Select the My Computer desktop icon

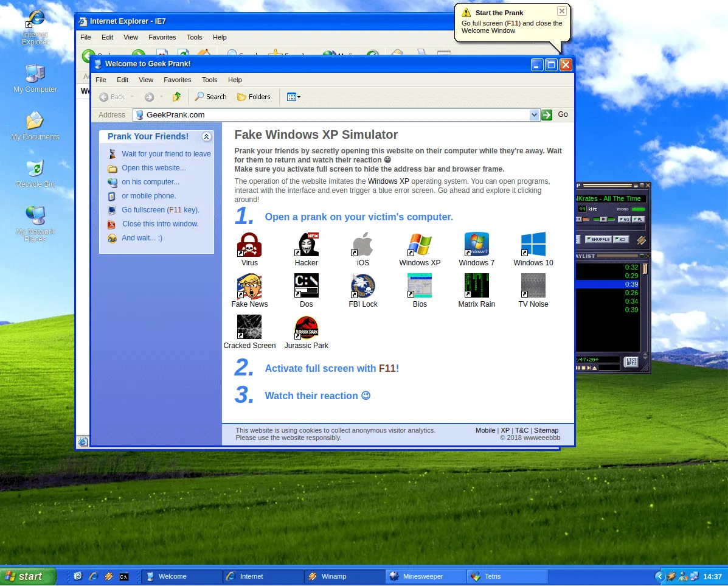point(35,78)
